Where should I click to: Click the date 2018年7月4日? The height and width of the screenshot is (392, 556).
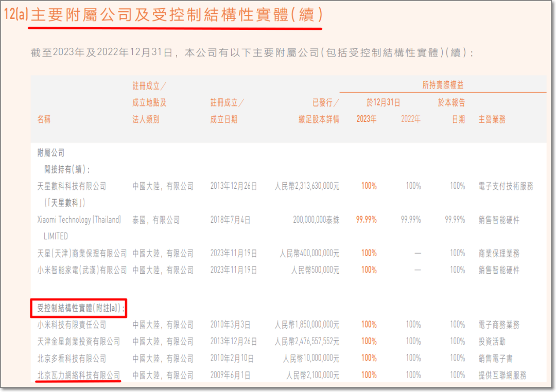(x=230, y=220)
